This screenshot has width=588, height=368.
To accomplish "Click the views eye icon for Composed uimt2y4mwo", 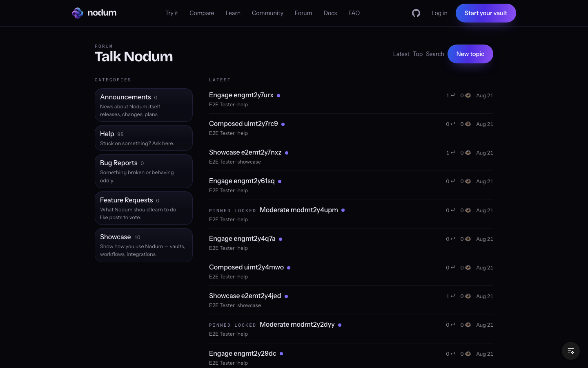I will (x=468, y=267).
